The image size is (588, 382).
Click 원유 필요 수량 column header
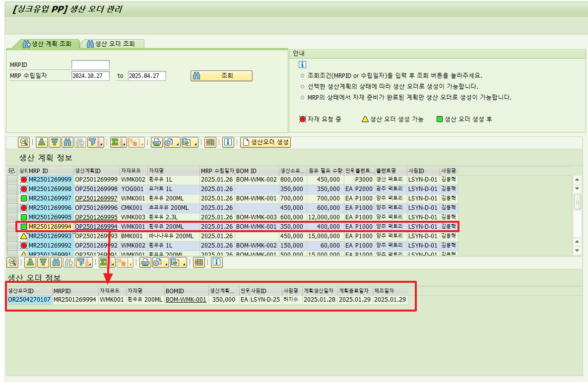pyautogui.click(x=325, y=171)
